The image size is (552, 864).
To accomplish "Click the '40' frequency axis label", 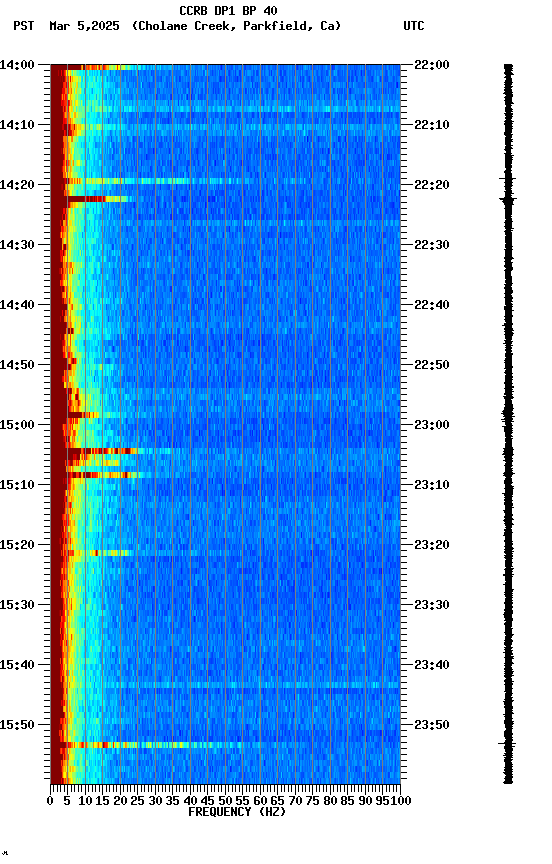I will (190, 802).
